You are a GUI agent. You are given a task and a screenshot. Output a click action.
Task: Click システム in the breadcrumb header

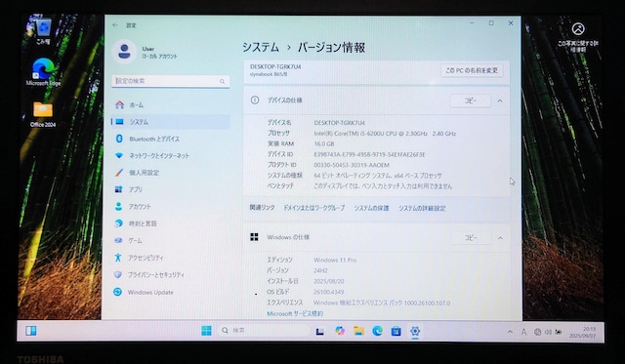(x=261, y=48)
